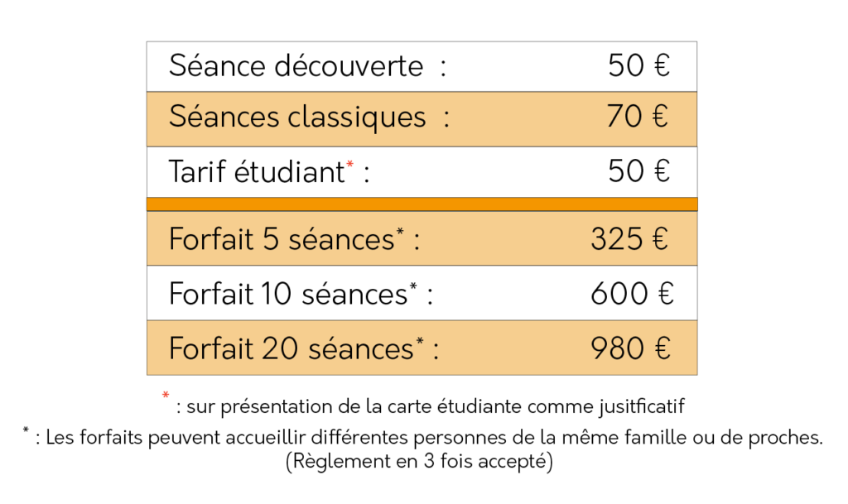Click the red asterisk next to Tarif étudiant
Screen dimensions: 848x504
click(x=350, y=164)
